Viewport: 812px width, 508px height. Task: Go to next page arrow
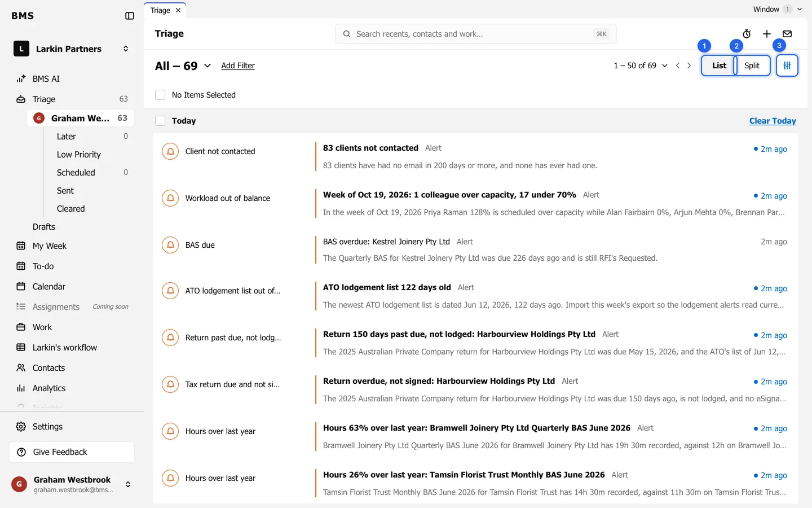689,65
